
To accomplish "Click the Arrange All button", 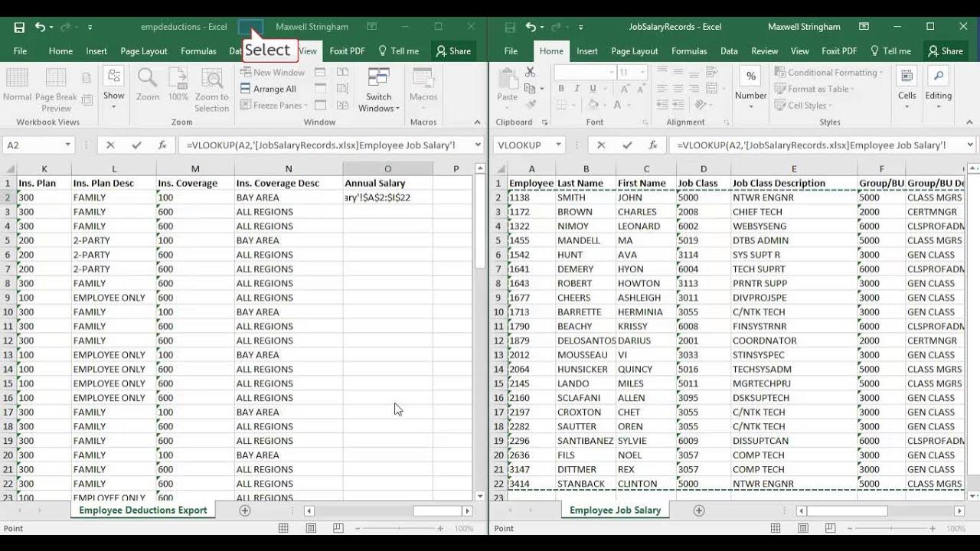I will (268, 89).
